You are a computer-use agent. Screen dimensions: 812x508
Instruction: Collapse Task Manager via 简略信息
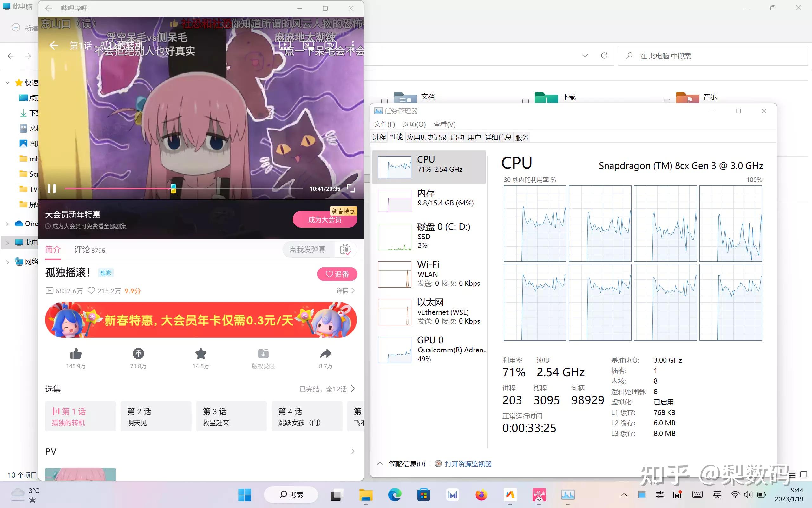point(401,464)
